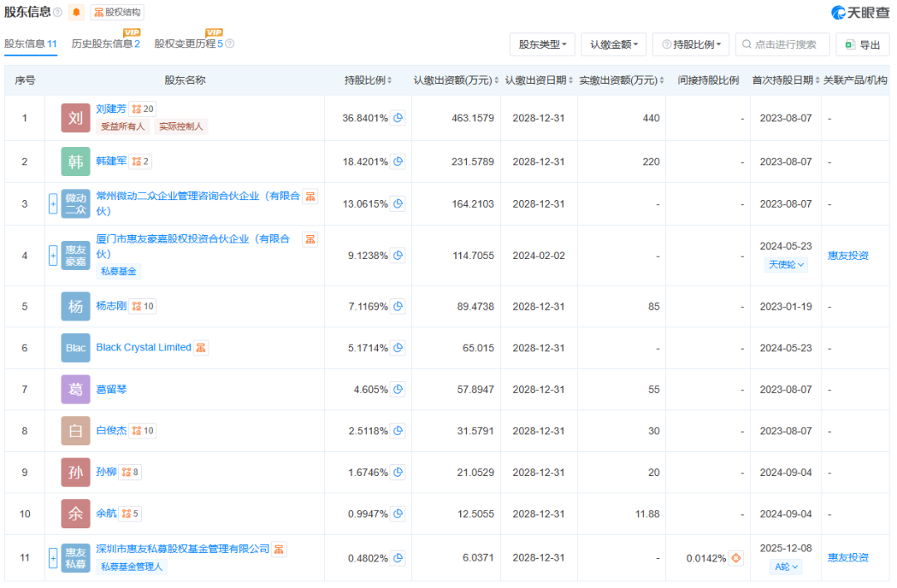Click the help icon beside 股东信息 title

(58, 12)
